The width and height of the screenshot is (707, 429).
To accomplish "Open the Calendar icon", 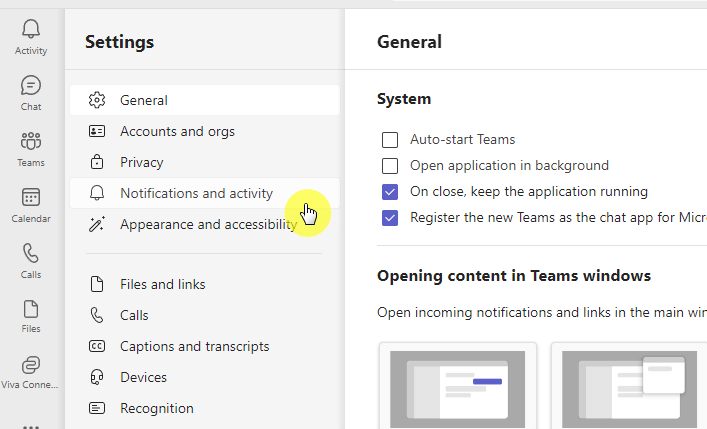I will coord(31,197).
